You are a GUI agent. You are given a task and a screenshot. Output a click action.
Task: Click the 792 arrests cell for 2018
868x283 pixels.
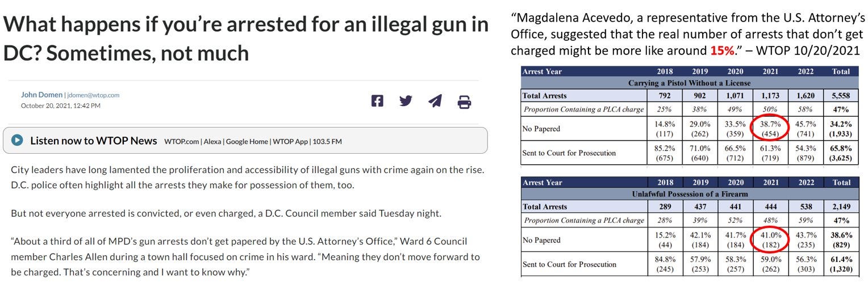(665, 96)
